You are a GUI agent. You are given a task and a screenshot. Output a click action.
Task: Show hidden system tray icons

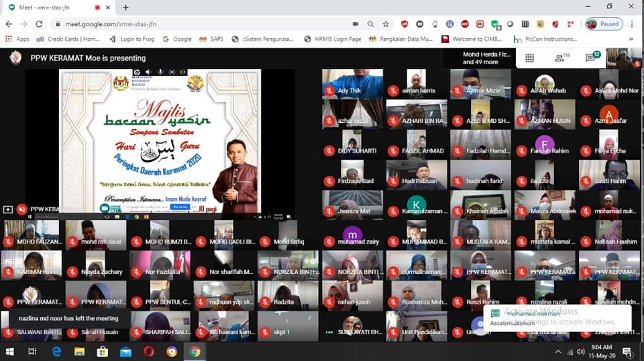pyautogui.click(x=557, y=352)
